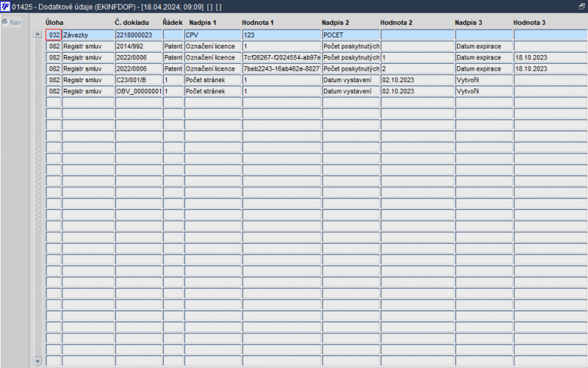Click Datum expirace in 2014/992 row
The height and width of the screenshot is (368, 588).
484,46
